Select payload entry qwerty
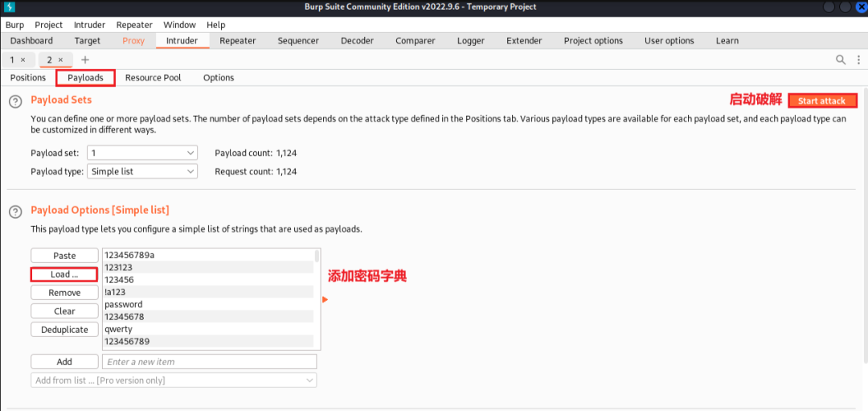Image resolution: width=868 pixels, height=411 pixels. pos(208,329)
